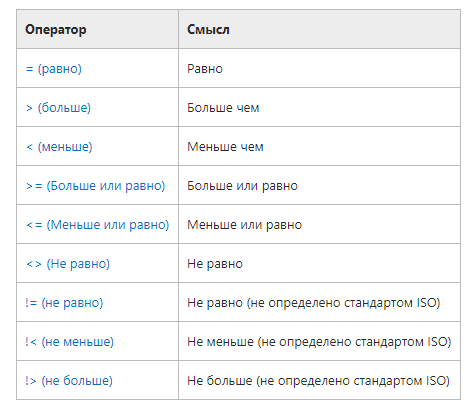Open the '<> (Не равно)' link

click(x=68, y=264)
